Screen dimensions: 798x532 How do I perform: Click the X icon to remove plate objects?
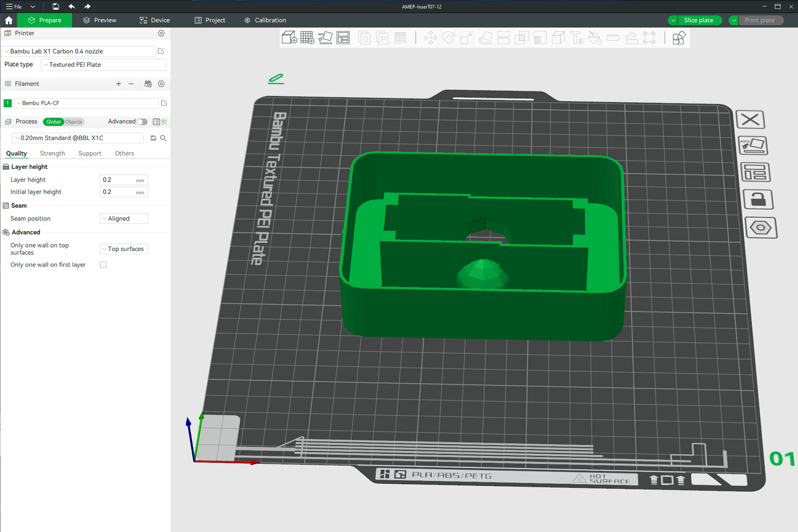tap(750, 120)
